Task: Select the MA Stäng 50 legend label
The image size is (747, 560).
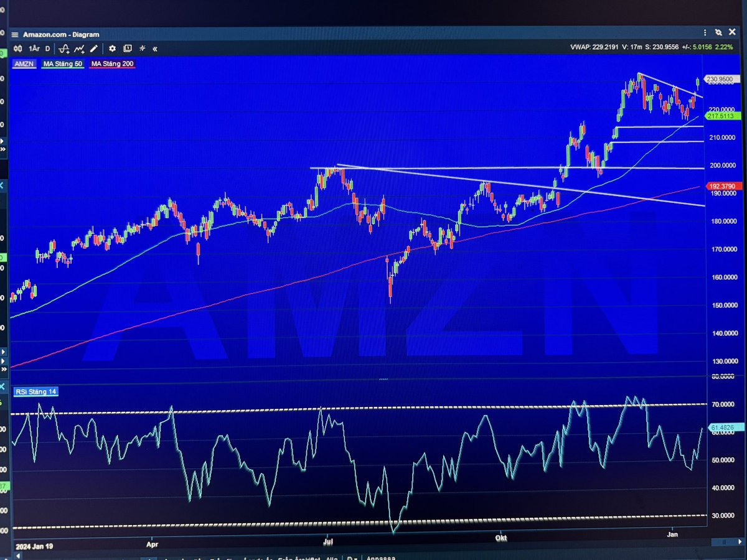Action: tap(63, 63)
